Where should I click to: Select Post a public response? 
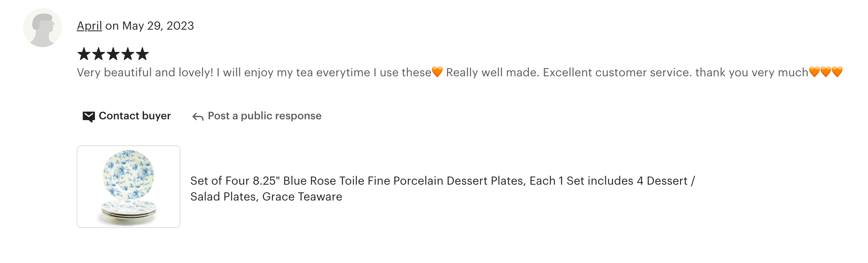(x=264, y=116)
